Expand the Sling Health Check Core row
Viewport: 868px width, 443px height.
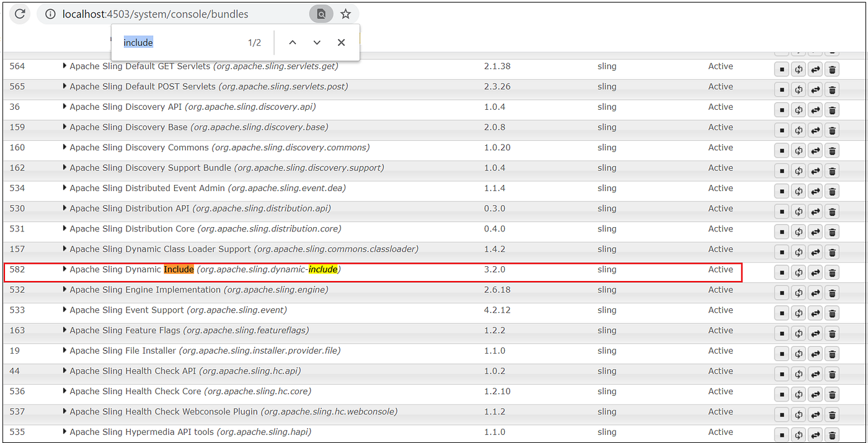coord(64,391)
